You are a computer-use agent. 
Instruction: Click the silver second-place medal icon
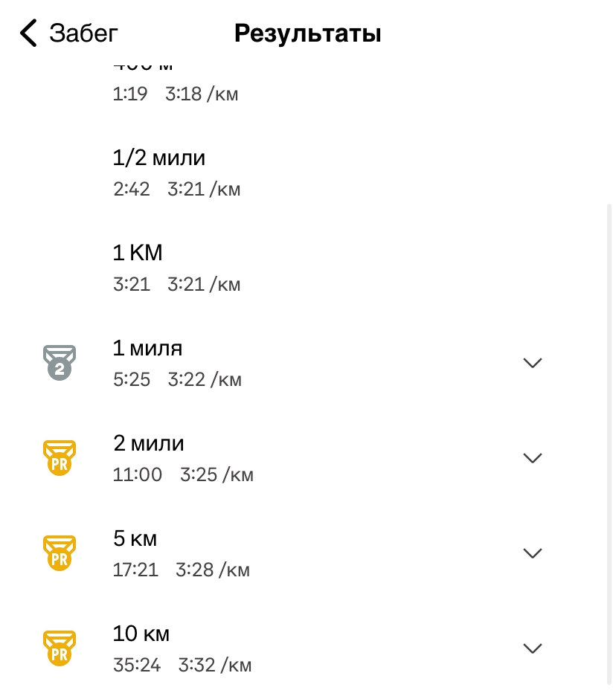coord(60,362)
